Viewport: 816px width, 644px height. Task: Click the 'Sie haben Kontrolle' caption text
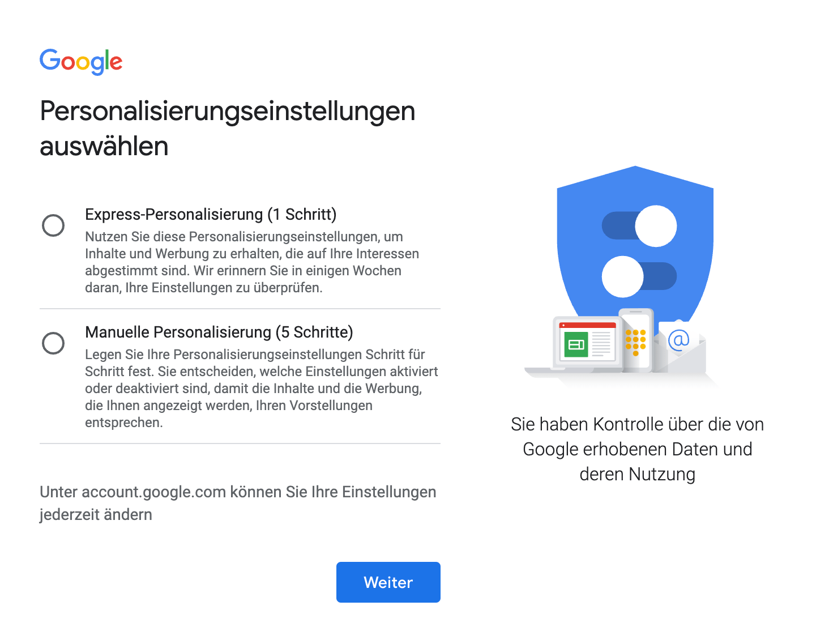[x=637, y=449]
